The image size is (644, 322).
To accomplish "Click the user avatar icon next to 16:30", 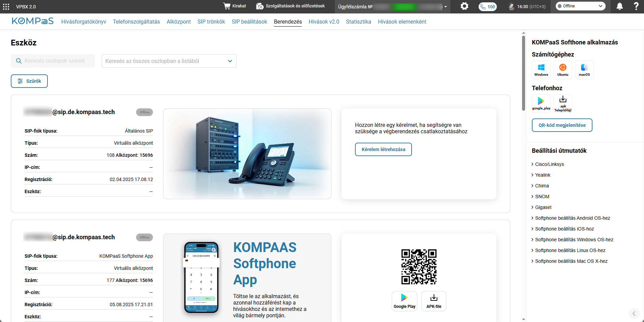I will click(x=511, y=6).
